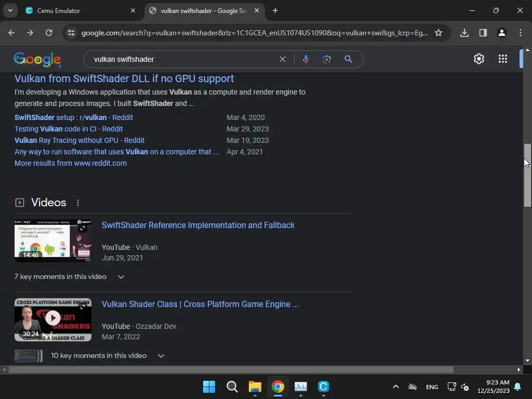Open More results from www.reddit.com
532x399 pixels.
(x=71, y=163)
